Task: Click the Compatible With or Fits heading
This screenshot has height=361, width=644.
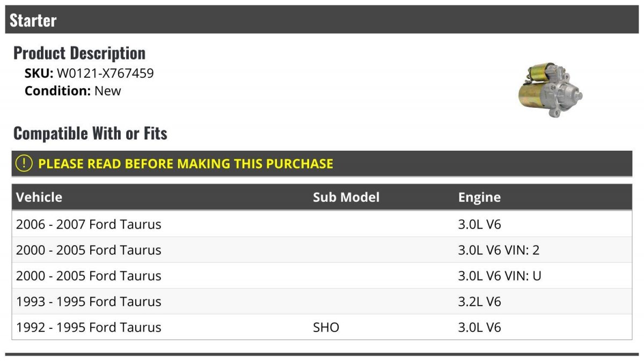Action: point(90,133)
